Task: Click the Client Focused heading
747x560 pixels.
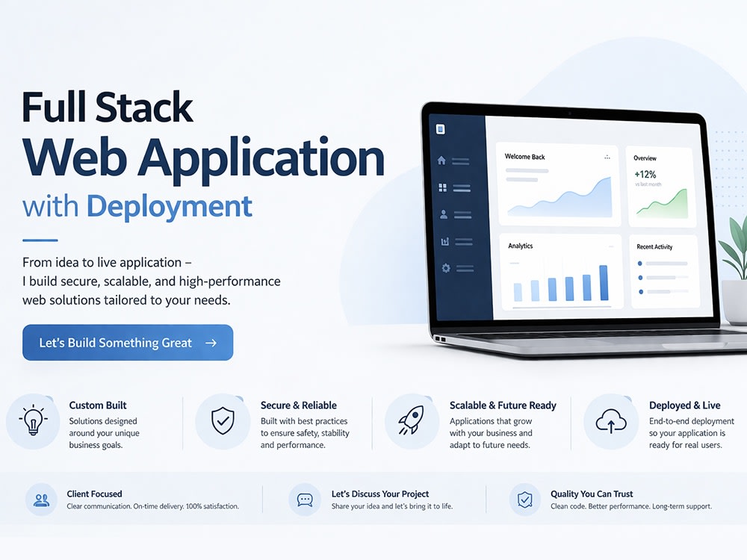Action: tap(94, 494)
